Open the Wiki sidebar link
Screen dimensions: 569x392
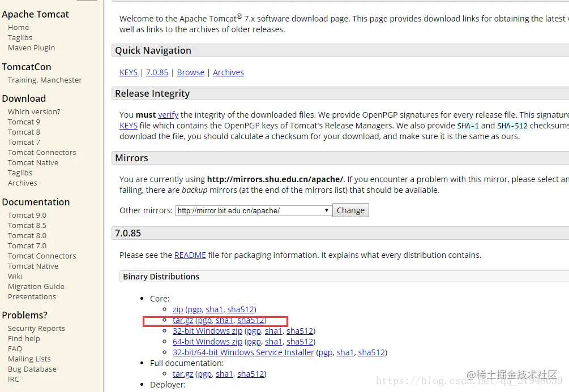point(15,276)
